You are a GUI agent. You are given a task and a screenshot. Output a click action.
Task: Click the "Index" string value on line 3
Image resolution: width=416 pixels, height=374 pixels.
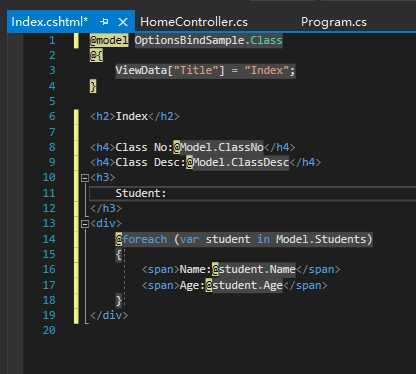coord(266,70)
